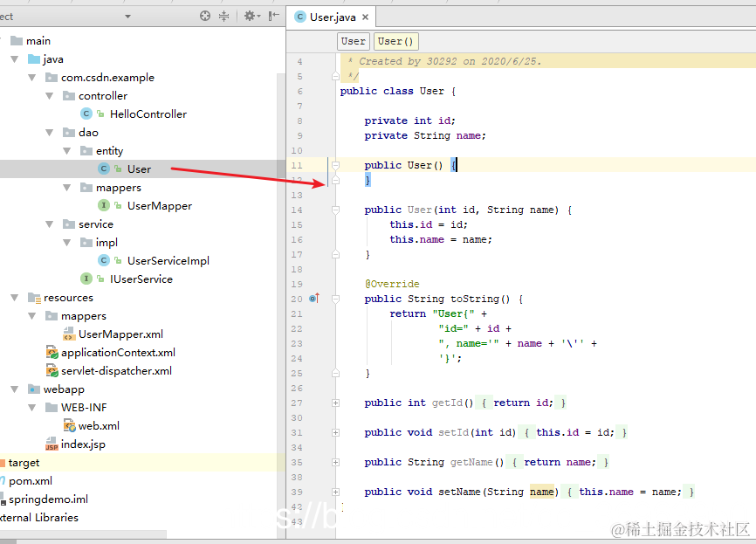Fold the User() constructor at line 11
The image size is (756, 544).
(x=335, y=165)
